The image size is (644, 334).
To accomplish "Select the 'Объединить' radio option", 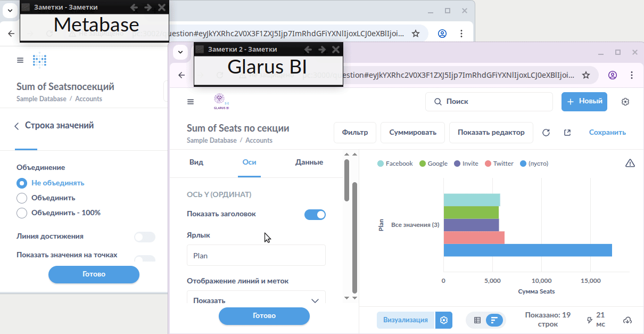I will pyautogui.click(x=22, y=198).
